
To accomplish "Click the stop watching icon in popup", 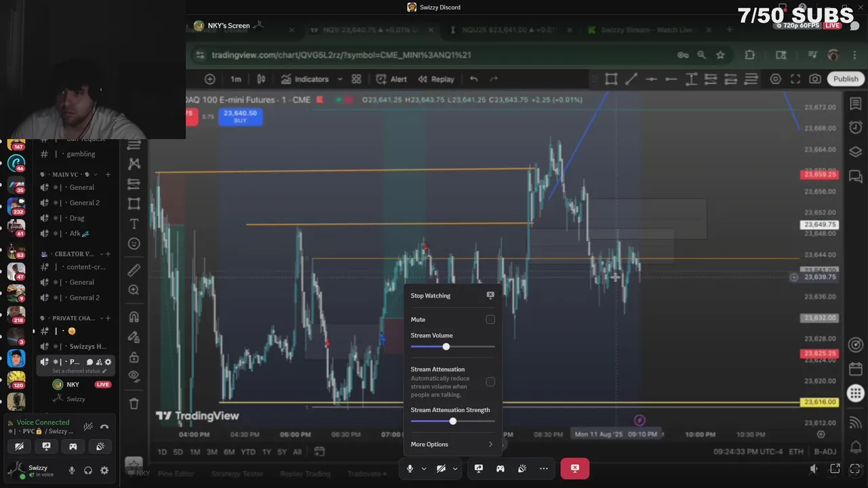I will click(490, 296).
